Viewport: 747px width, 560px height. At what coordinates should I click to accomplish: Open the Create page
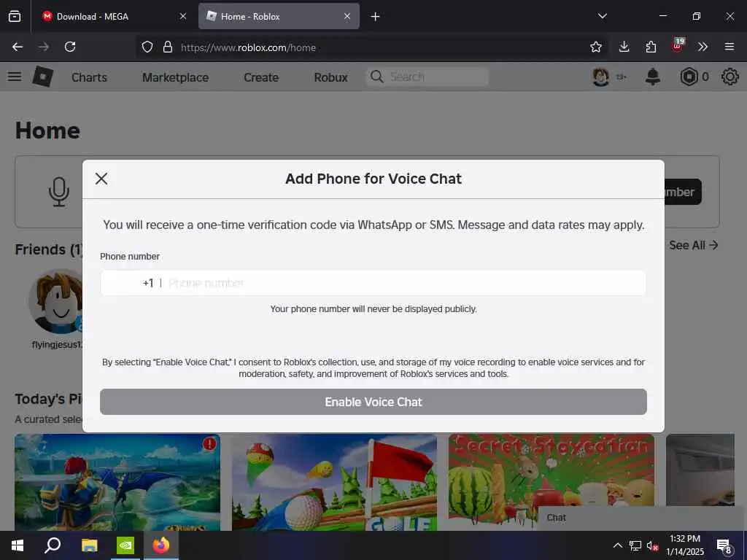pos(261,77)
